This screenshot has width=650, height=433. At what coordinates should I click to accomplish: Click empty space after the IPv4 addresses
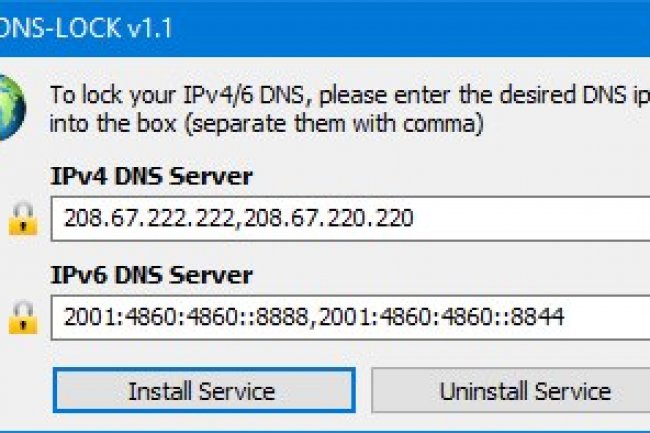coord(530,218)
